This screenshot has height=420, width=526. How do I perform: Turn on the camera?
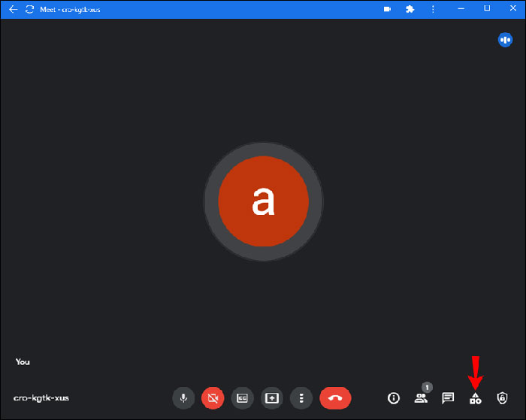[x=213, y=397]
